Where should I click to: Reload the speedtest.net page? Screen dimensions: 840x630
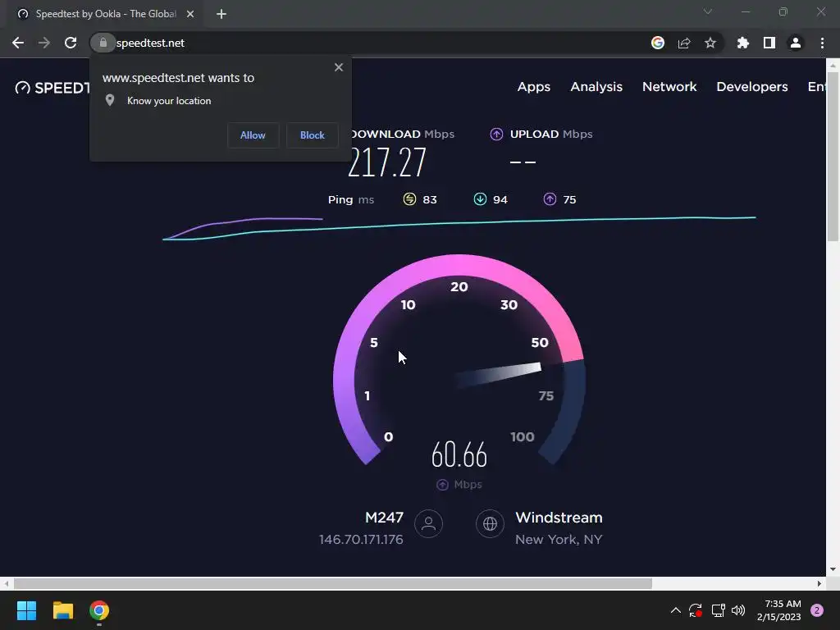click(71, 43)
